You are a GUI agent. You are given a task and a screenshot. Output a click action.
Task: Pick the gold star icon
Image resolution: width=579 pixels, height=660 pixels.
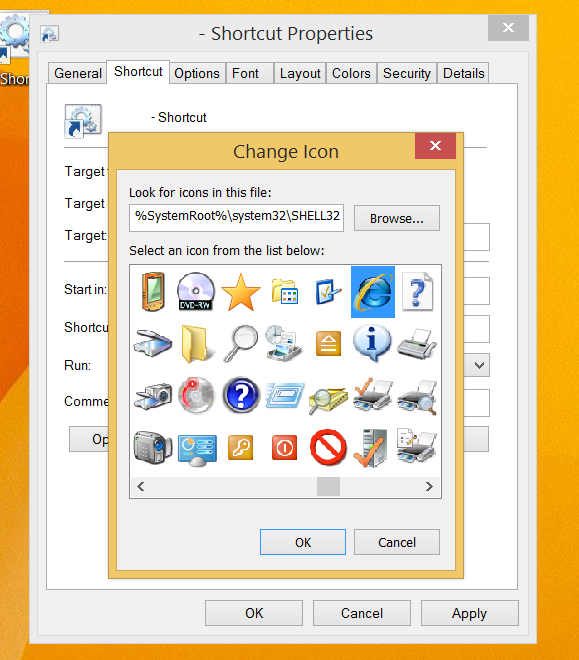(241, 293)
